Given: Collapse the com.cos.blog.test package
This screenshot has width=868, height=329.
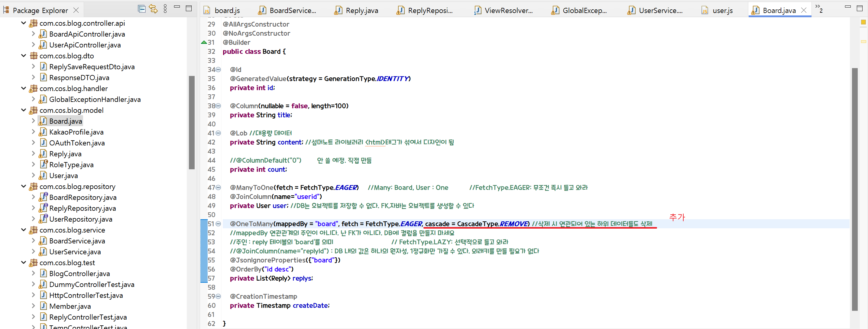Looking at the screenshot, I should (x=24, y=262).
